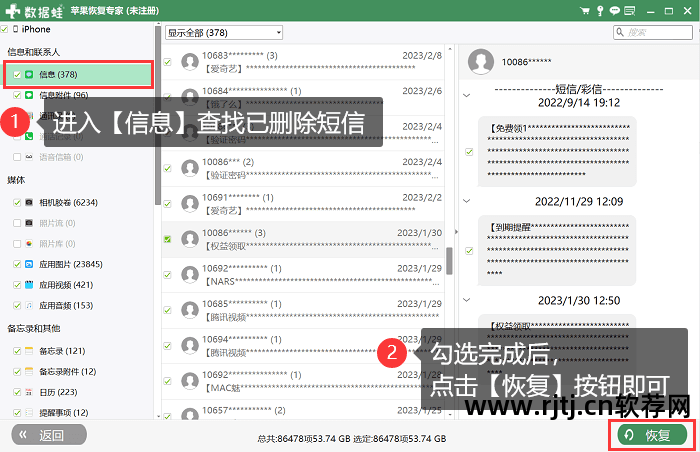
Task: Click the 选定:86478项53.74 GB status text
Action: [400, 439]
